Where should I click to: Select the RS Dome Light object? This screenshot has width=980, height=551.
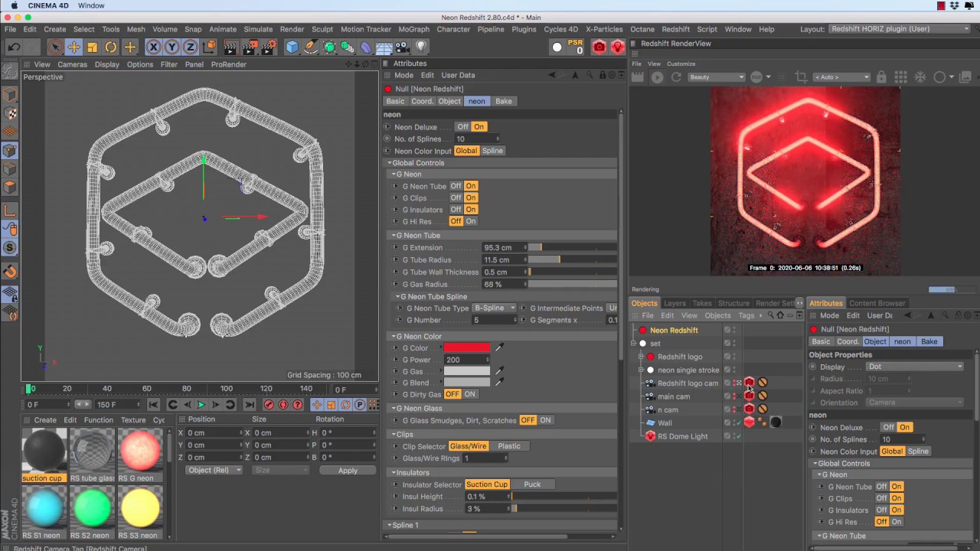682,436
